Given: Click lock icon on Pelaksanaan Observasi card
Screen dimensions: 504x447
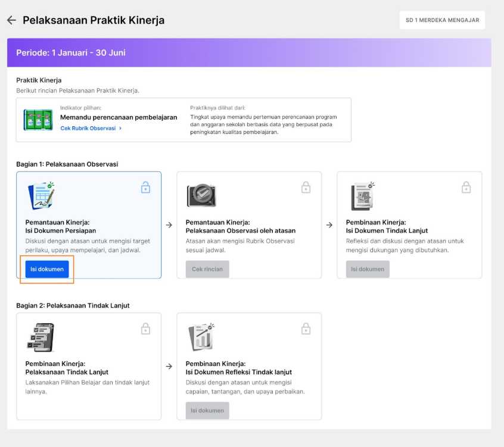Looking at the screenshot, I should click(306, 187).
